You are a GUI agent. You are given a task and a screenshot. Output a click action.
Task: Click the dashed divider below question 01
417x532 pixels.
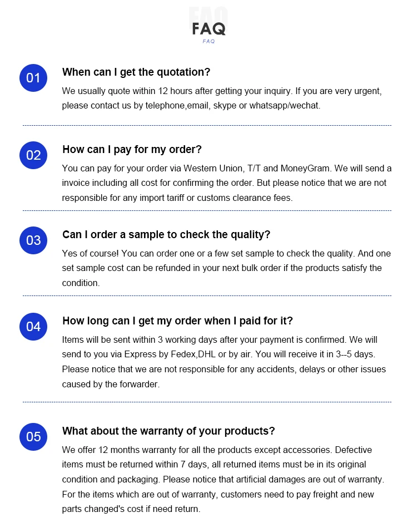tap(207, 126)
